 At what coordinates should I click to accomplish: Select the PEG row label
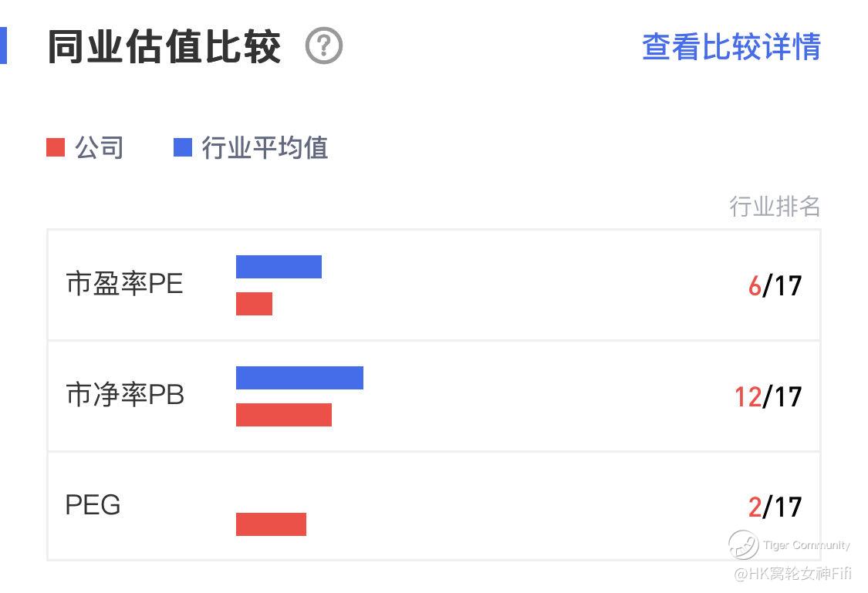pos(93,505)
